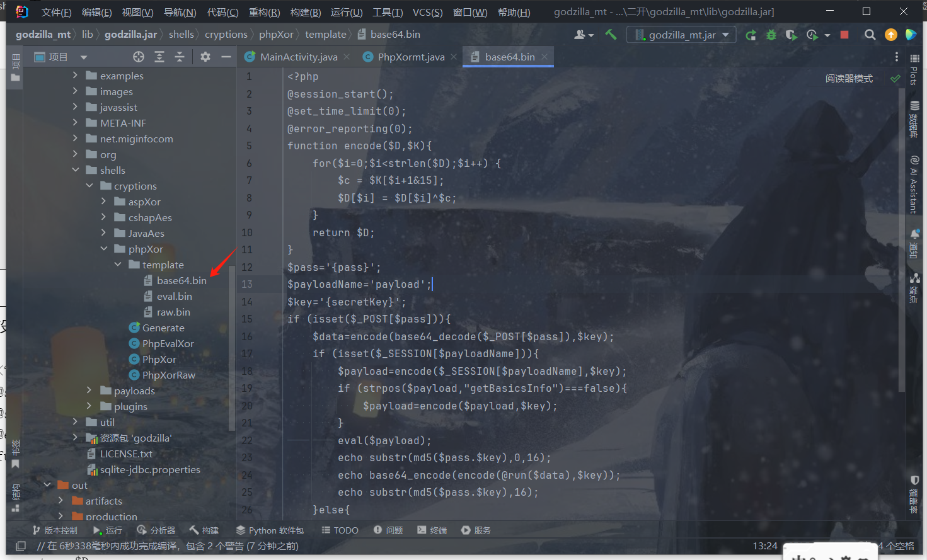The width and height of the screenshot is (927, 560).
Task: Expand the javassist folder
Action: [x=76, y=107]
